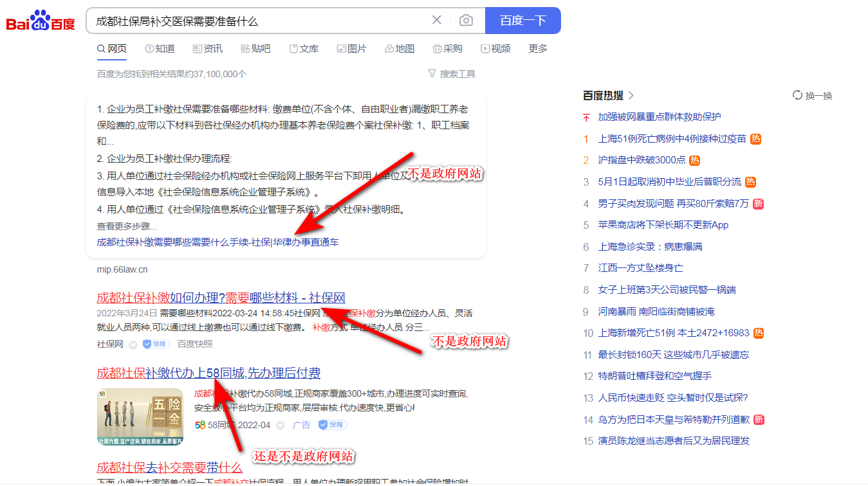
Task: Open 最长封锁160天 这些城市几乎被遗忘
Action: coord(674,355)
